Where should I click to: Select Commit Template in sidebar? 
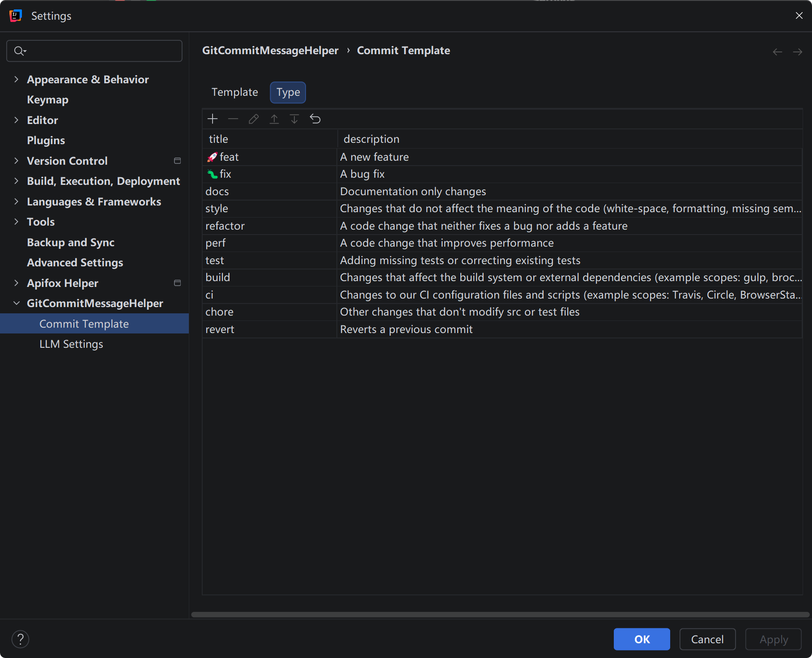(94, 324)
